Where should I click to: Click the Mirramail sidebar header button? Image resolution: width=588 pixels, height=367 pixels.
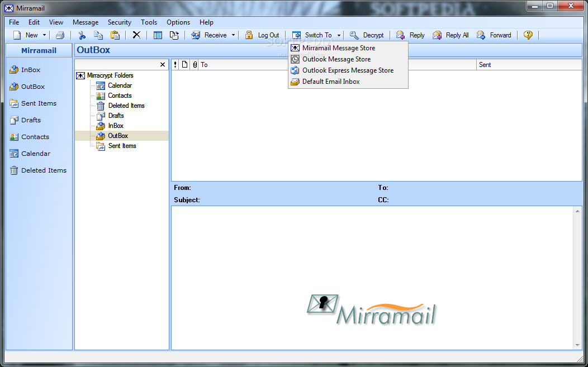coord(39,50)
